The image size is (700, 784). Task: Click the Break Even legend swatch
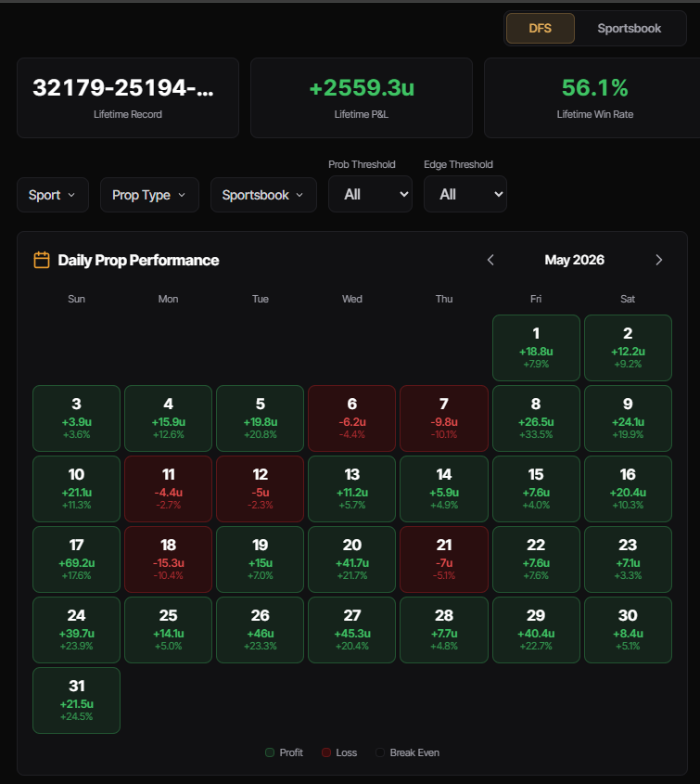pos(380,752)
